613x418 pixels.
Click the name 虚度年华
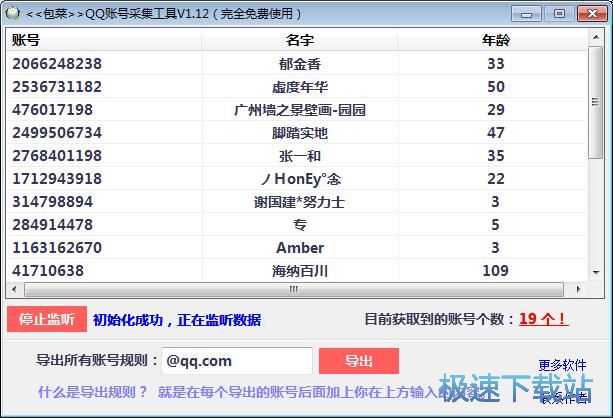pyautogui.click(x=300, y=87)
